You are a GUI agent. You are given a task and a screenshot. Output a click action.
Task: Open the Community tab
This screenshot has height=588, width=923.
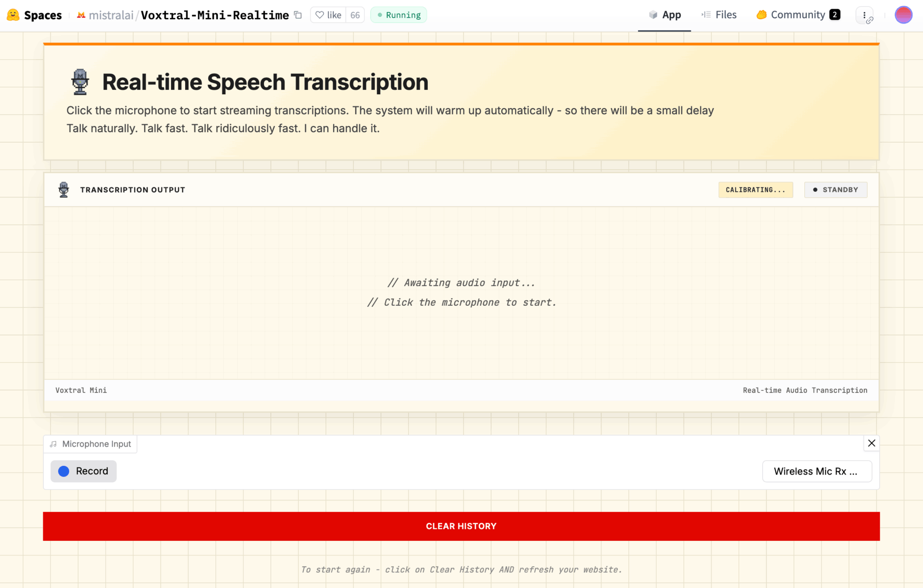click(798, 15)
